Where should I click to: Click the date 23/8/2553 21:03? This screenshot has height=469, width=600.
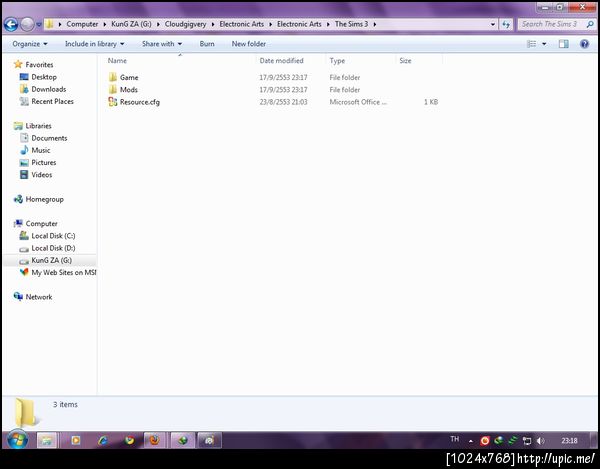tap(283, 102)
